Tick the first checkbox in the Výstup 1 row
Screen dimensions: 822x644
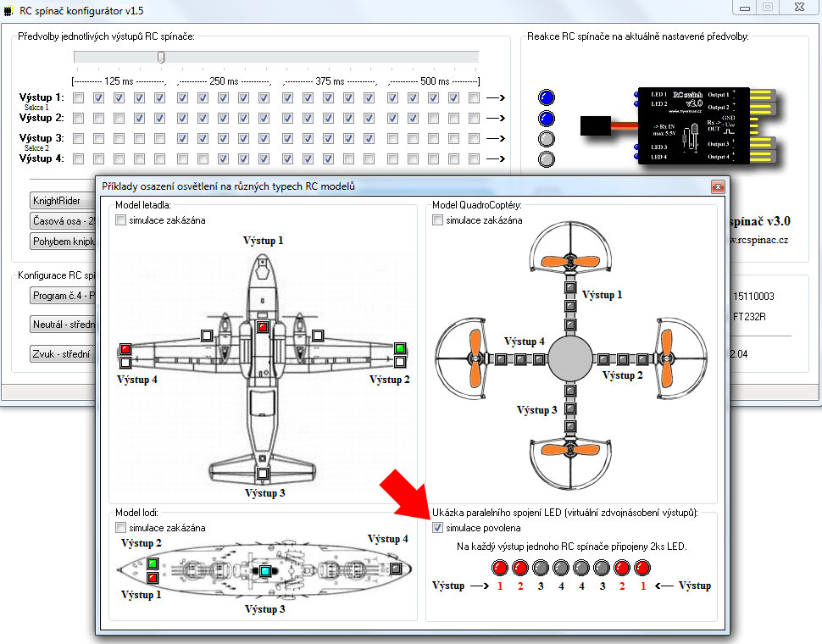pos(78,98)
